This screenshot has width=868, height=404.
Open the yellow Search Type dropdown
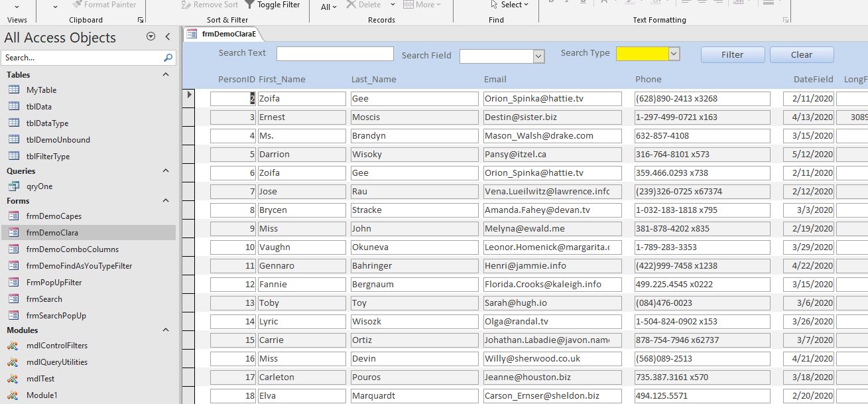[x=674, y=54]
